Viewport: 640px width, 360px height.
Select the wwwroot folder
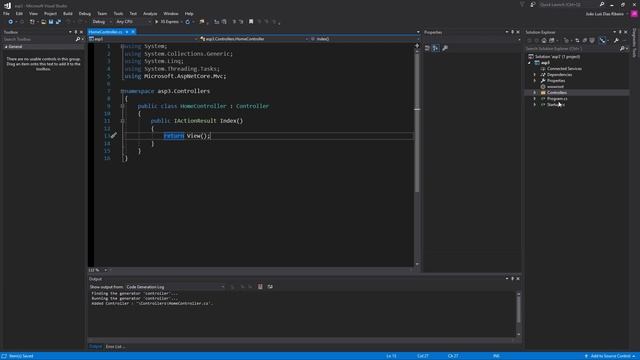coord(552,87)
